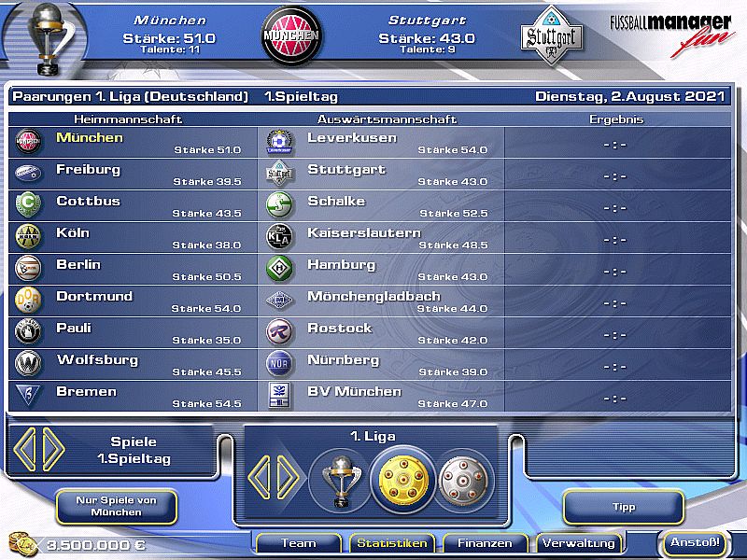Click Bremen triangular pennant logo
This screenshot has width=747, height=560.
(x=28, y=394)
